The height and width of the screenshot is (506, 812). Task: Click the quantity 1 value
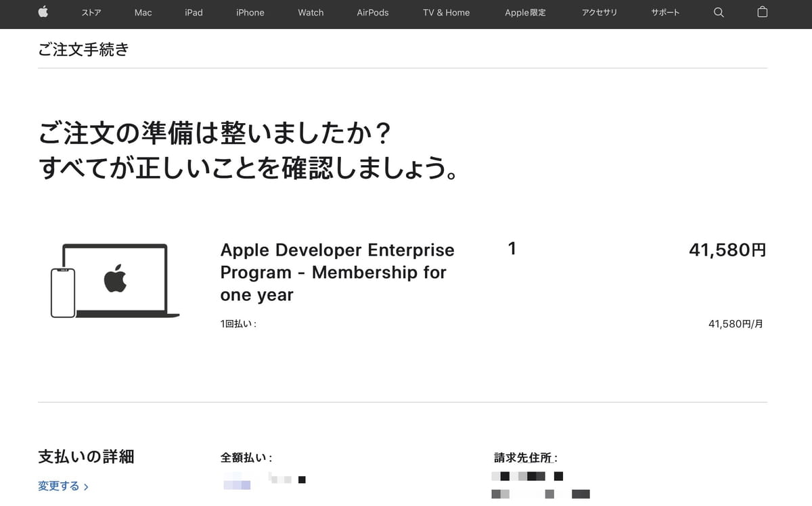(512, 249)
